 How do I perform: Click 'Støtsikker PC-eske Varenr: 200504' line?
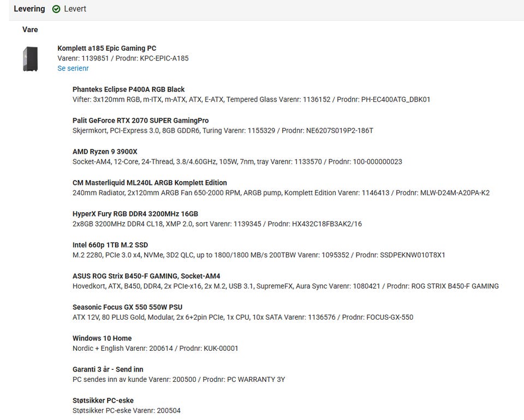(x=127, y=410)
